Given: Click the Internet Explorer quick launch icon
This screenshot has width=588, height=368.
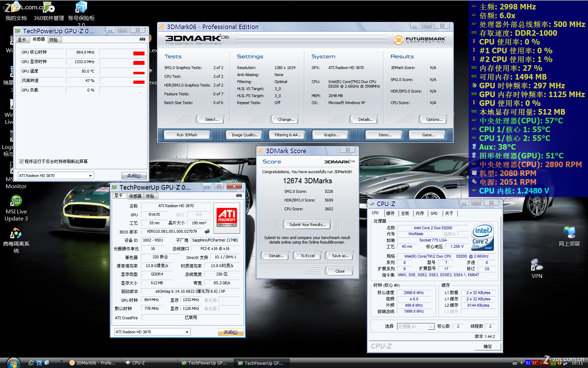Looking at the screenshot, I should (x=31, y=363).
